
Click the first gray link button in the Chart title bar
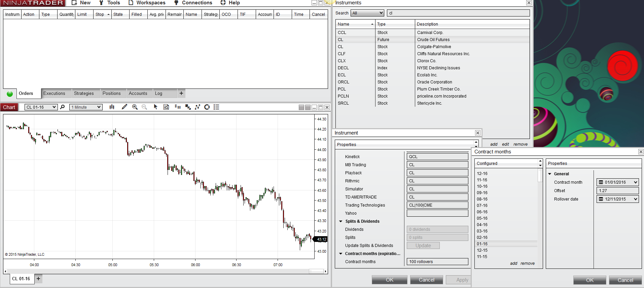(301, 107)
